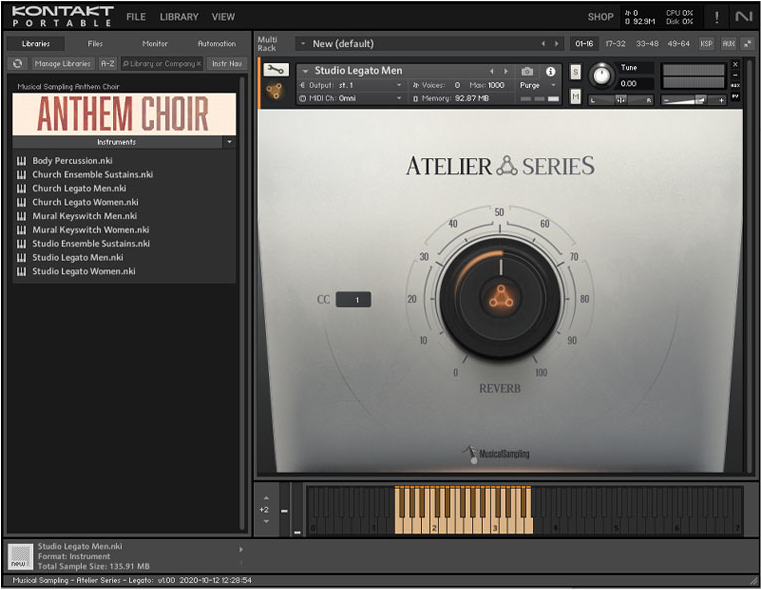Shift keyboard octave down with arrow
The image size is (761, 590).
pos(266,522)
